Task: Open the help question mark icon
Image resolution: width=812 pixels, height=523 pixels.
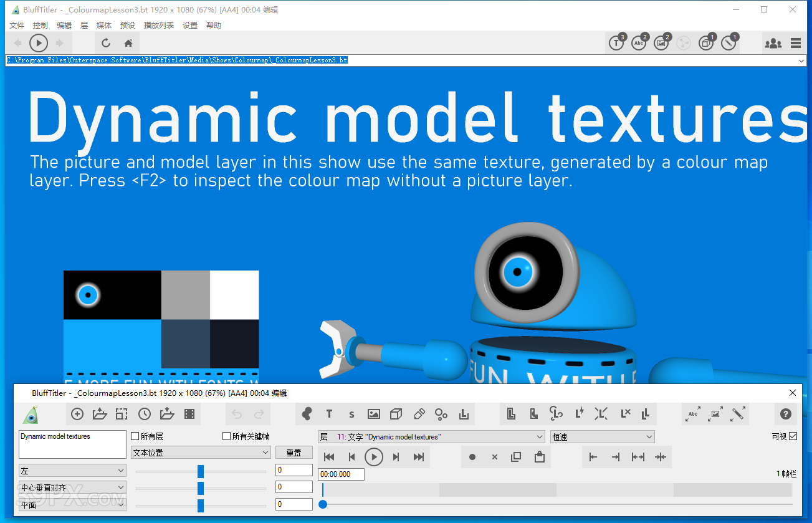Action: [785, 414]
